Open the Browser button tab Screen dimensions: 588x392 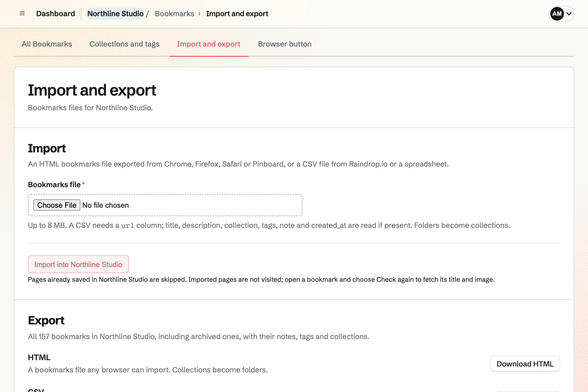click(x=285, y=44)
